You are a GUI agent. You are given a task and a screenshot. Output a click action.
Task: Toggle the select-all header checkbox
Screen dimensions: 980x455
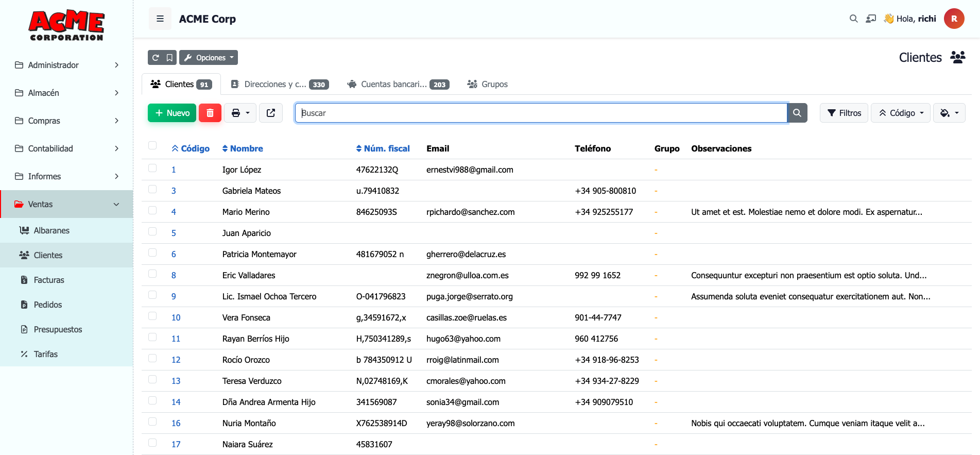click(152, 145)
